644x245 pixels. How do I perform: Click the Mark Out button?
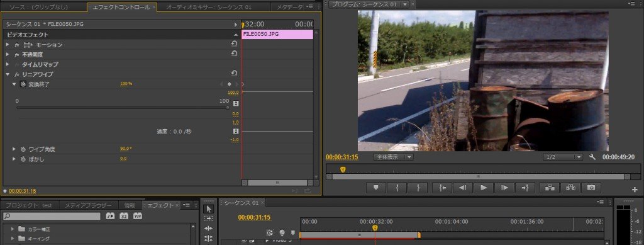click(x=418, y=188)
